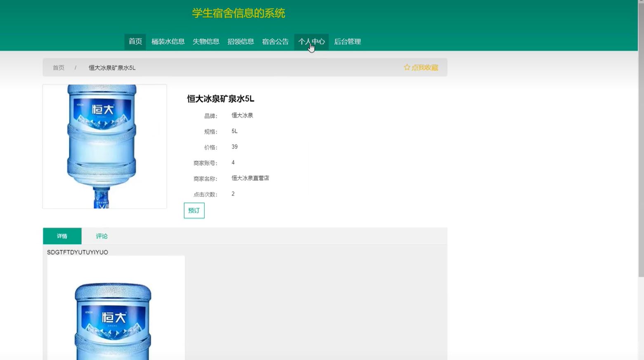Click the site title 学生宿舍信息的系统
Image resolution: width=644 pixels, height=360 pixels.
[238, 13]
